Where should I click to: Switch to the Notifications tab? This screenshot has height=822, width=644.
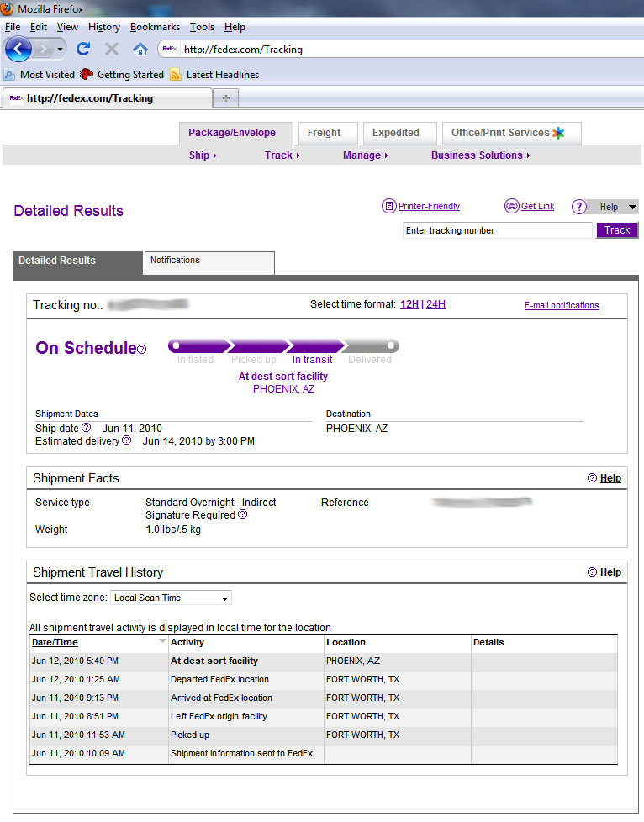pyautogui.click(x=209, y=261)
